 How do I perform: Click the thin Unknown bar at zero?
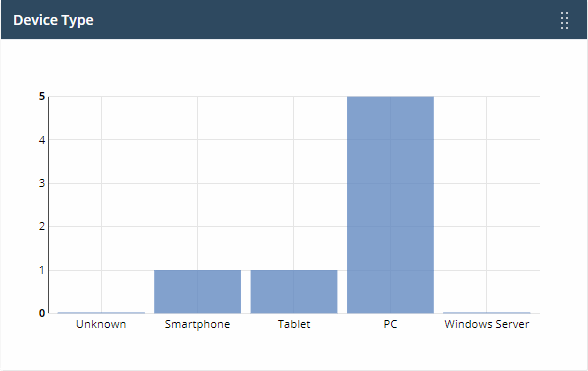click(101, 312)
